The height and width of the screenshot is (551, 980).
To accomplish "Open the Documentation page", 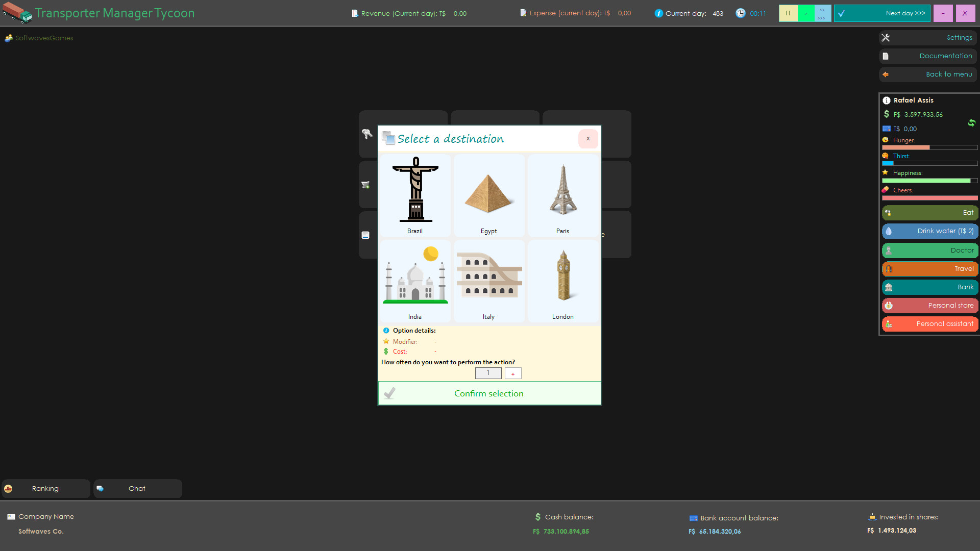I will click(x=927, y=56).
